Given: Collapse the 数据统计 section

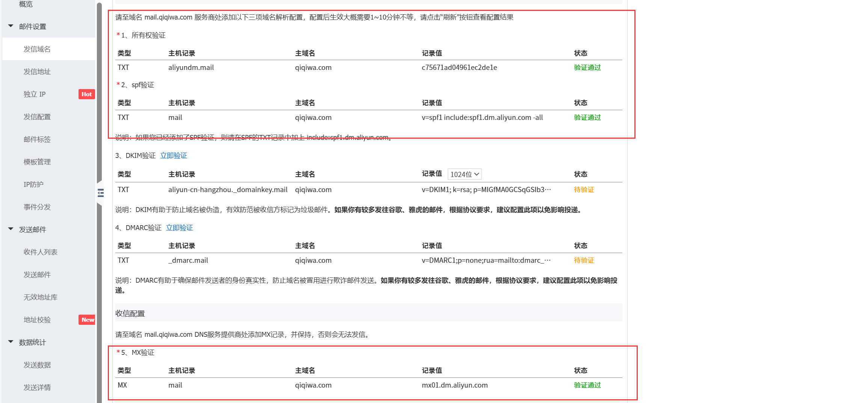Looking at the screenshot, I should (10, 342).
